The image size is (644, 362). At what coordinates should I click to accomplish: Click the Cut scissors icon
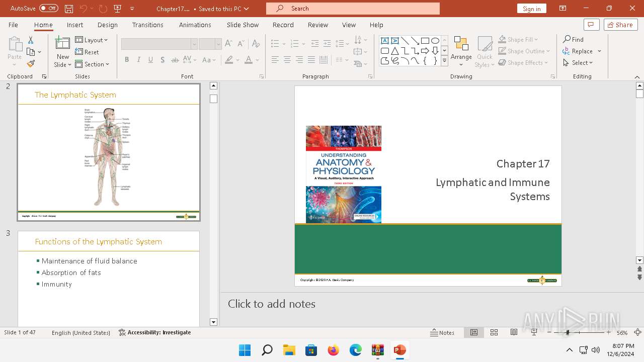(31, 40)
